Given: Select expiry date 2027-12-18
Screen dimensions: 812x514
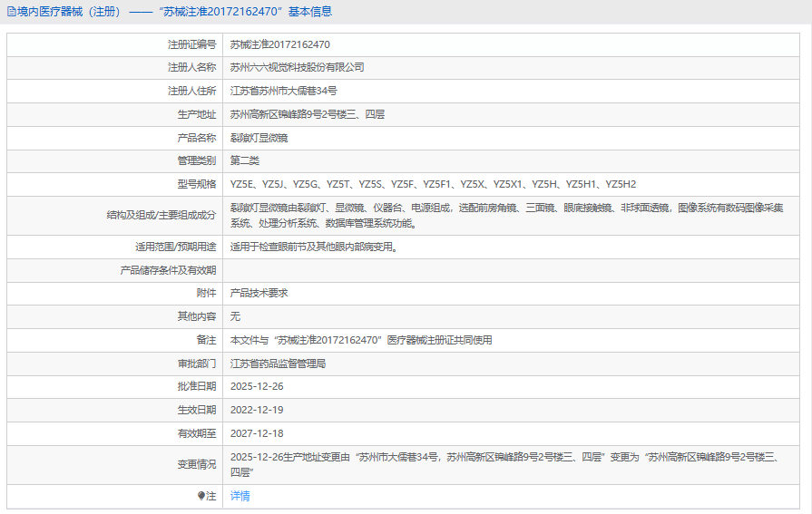Looking at the screenshot, I should 257,433.
